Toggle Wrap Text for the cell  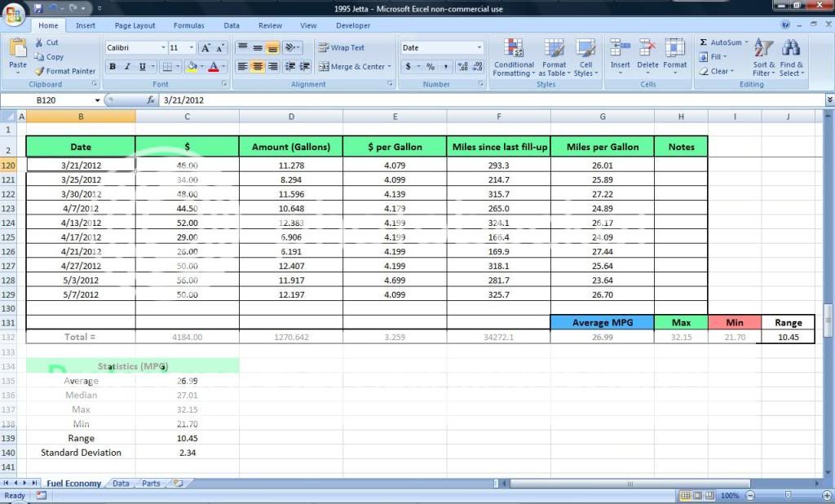[x=342, y=47]
